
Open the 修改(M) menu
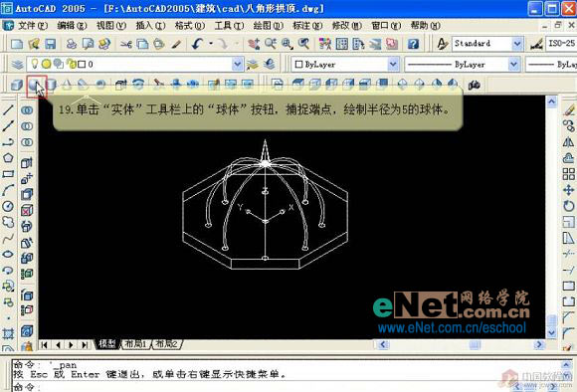click(346, 26)
